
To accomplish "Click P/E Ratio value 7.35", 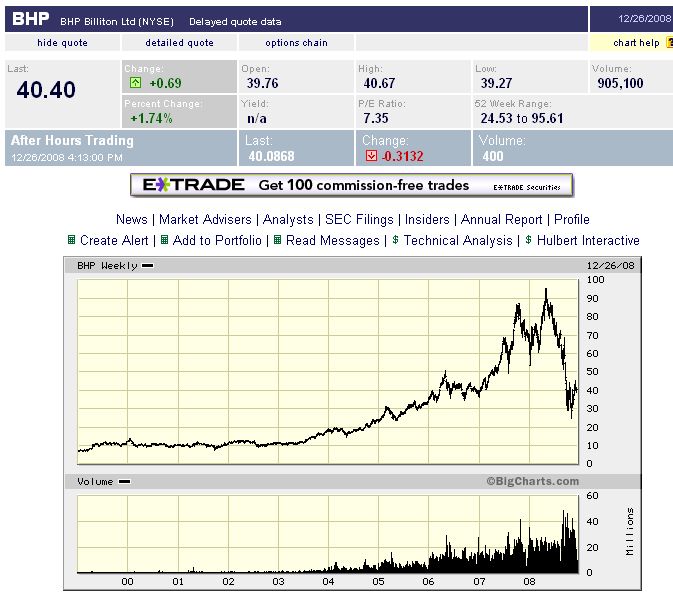I will pos(376,118).
